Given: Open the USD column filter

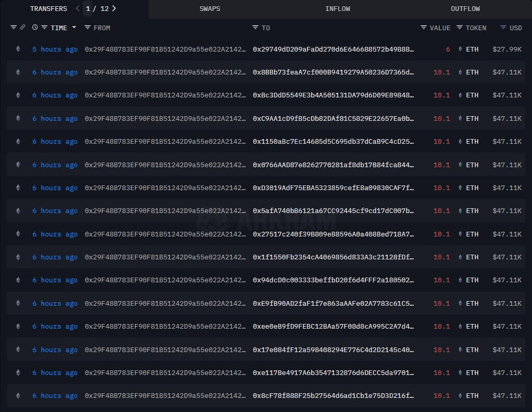Looking at the screenshot, I should pyautogui.click(x=503, y=28).
